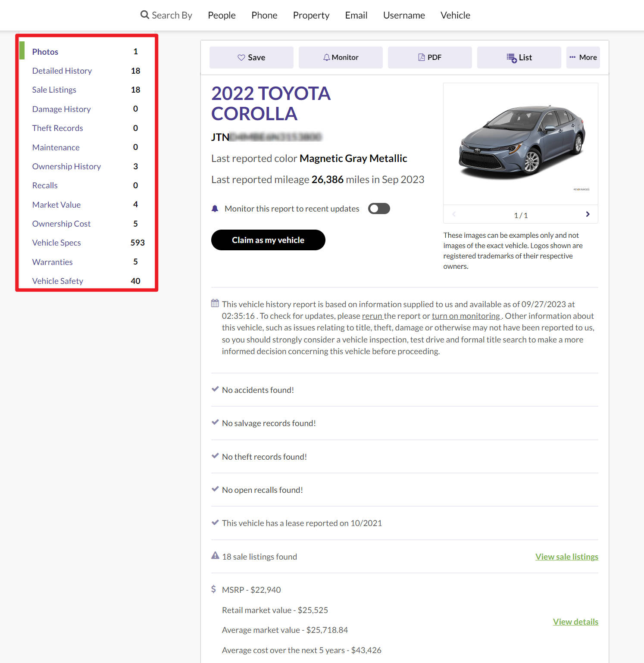Click the warning icon beside sale listings
This screenshot has height=663, width=644.
[x=215, y=555]
